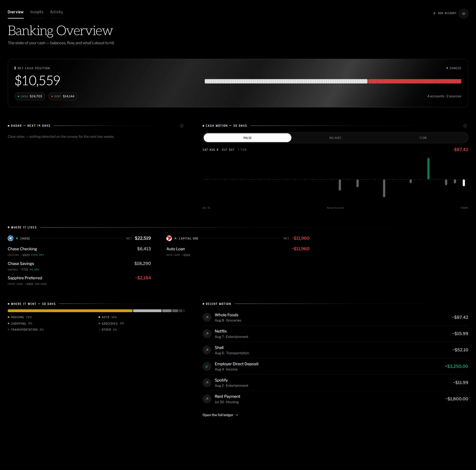476x470 pixels.
Task: Click the Rent Payment arrow icon
Action: coord(207,399)
